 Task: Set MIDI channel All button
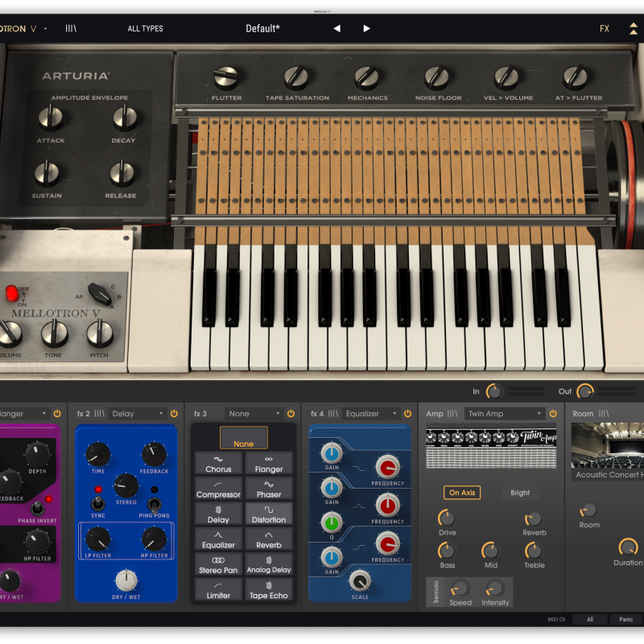tap(590, 619)
